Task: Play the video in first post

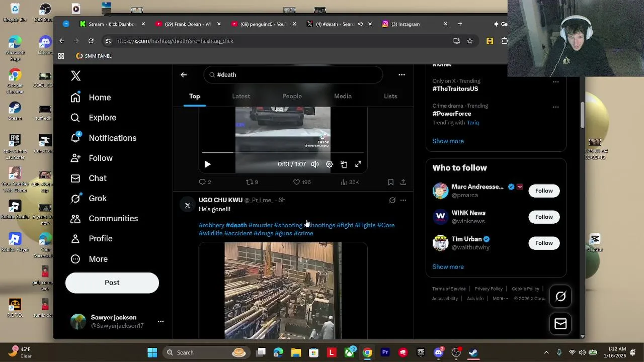Action: (x=208, y=164)
